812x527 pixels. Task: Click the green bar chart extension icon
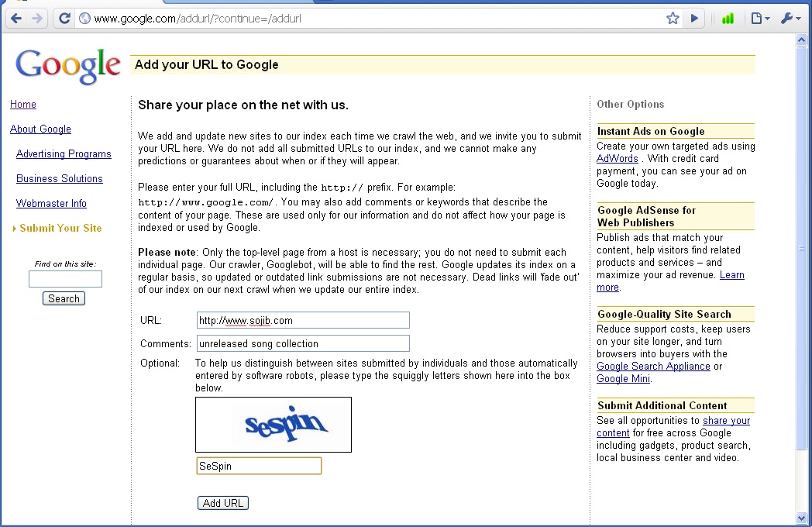coord(728,19)
